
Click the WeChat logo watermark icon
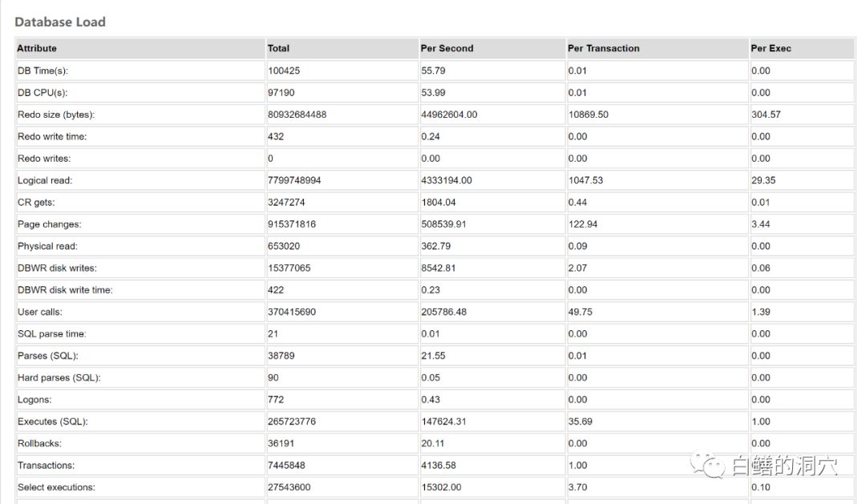click(x=710, y=465)
